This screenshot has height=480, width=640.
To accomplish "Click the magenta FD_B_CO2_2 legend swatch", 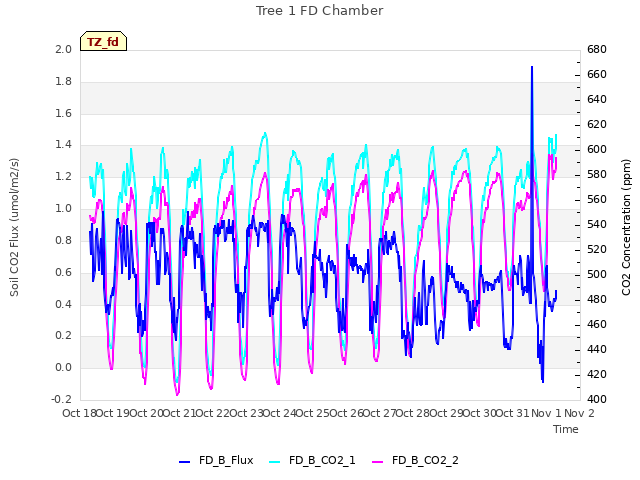I will click(378, 462).
